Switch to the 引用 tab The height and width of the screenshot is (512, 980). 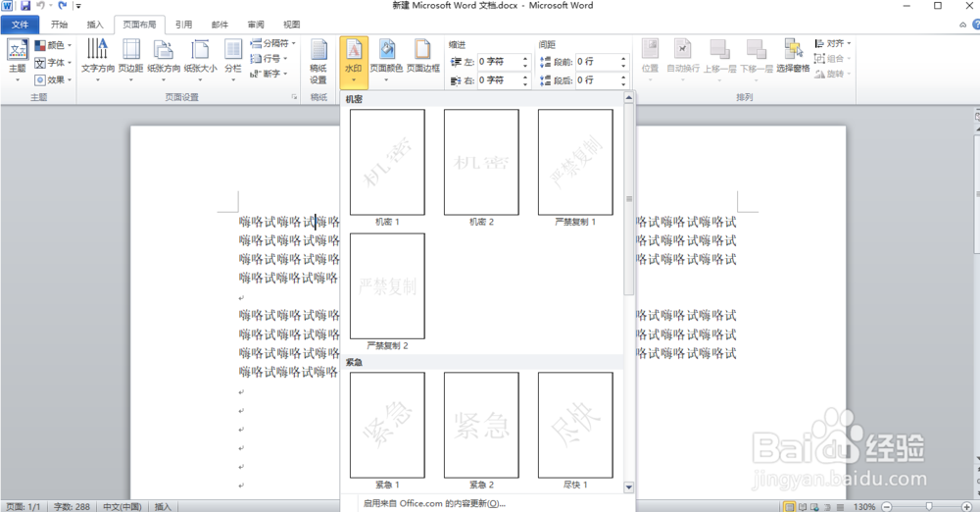coord(184,25)
